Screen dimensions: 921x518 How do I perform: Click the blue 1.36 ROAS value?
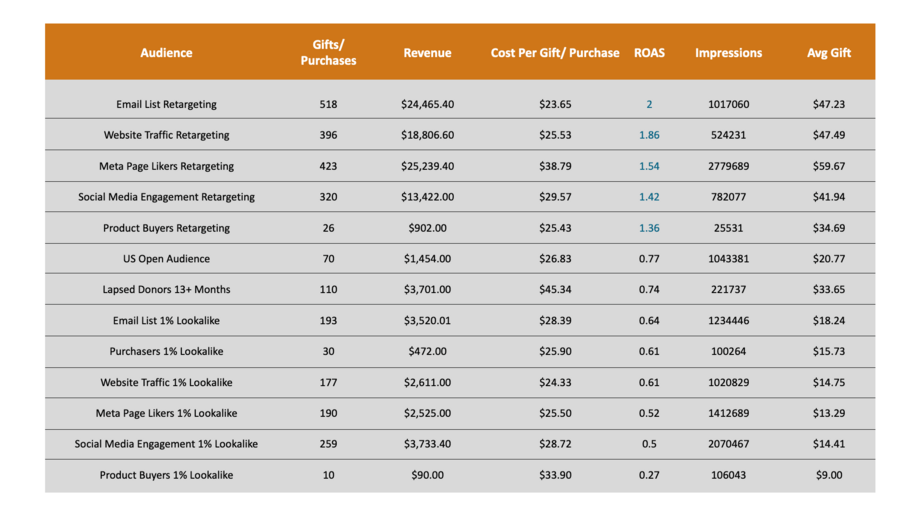pyautogui.click(x=649, y=228)
